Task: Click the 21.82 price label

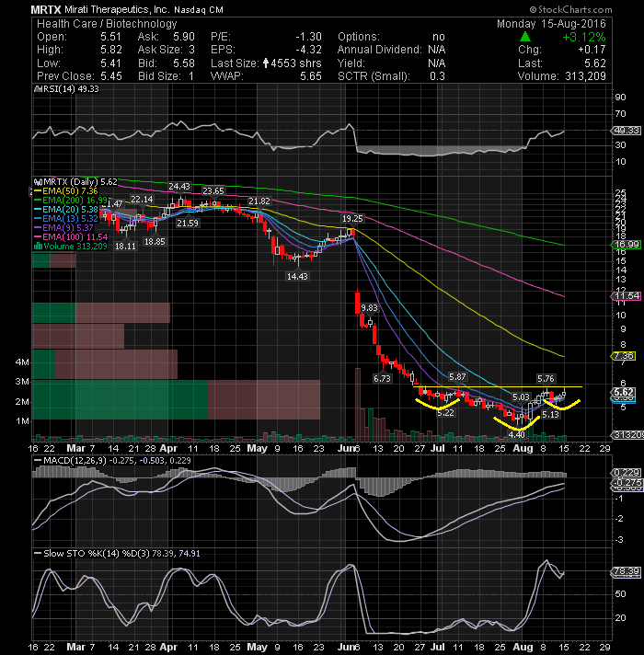Action: (259, 201)
